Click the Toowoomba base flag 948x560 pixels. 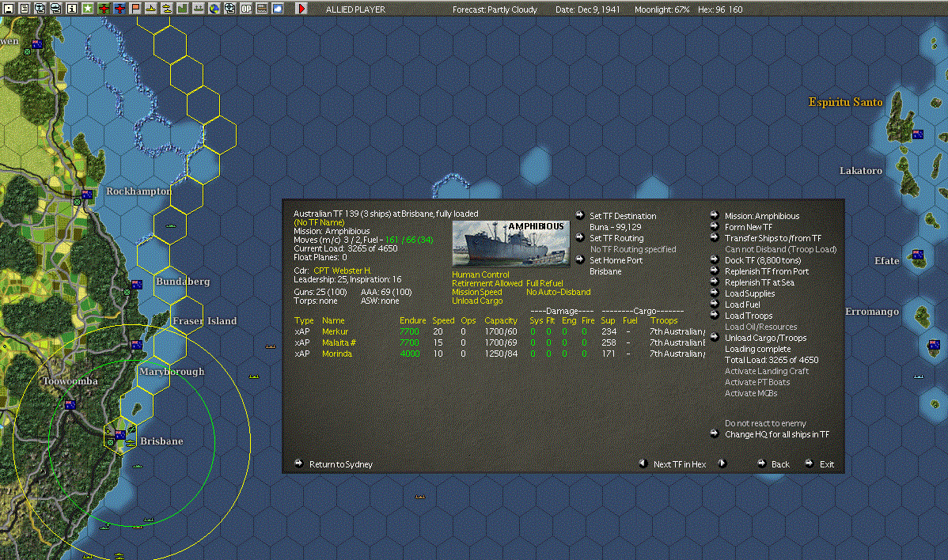coord(70,405)
